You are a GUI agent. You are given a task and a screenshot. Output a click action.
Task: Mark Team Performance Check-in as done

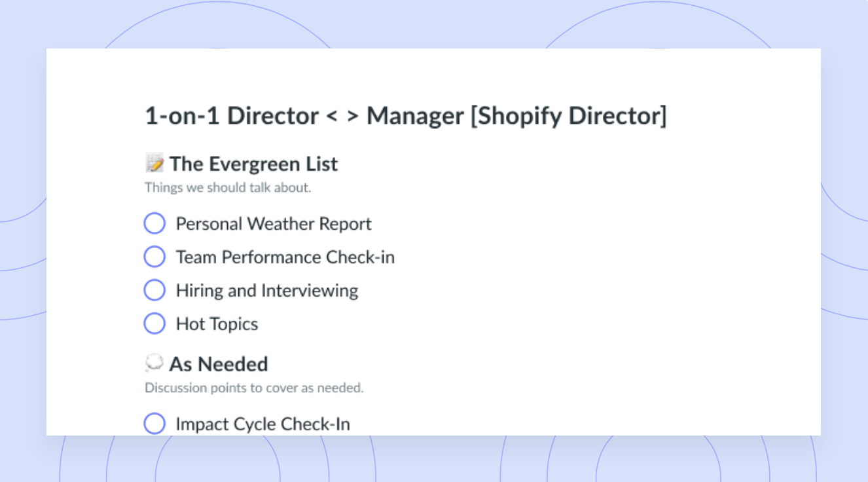click(x=154, y=257)
